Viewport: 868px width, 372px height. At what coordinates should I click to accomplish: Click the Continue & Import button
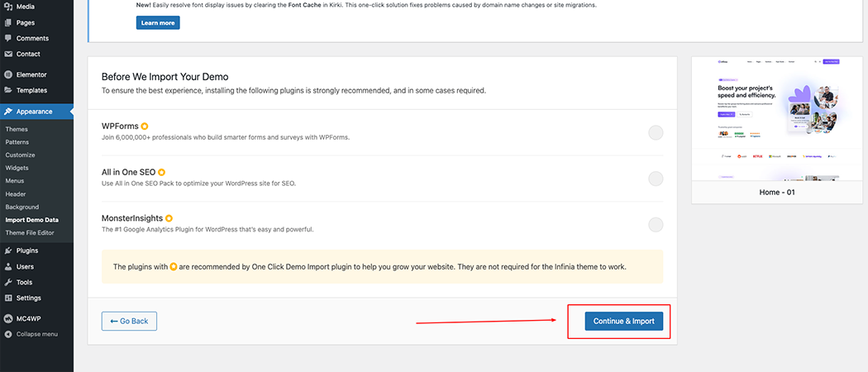pos(624,321)
